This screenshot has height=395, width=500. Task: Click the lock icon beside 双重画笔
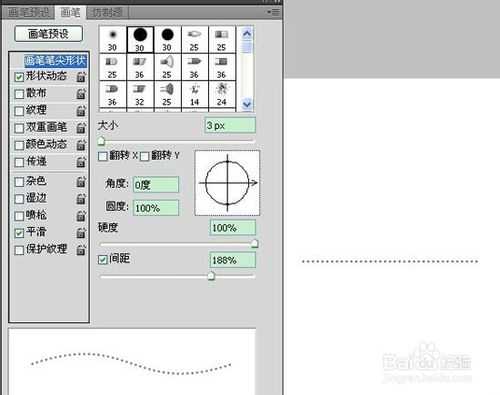point(81,128)
